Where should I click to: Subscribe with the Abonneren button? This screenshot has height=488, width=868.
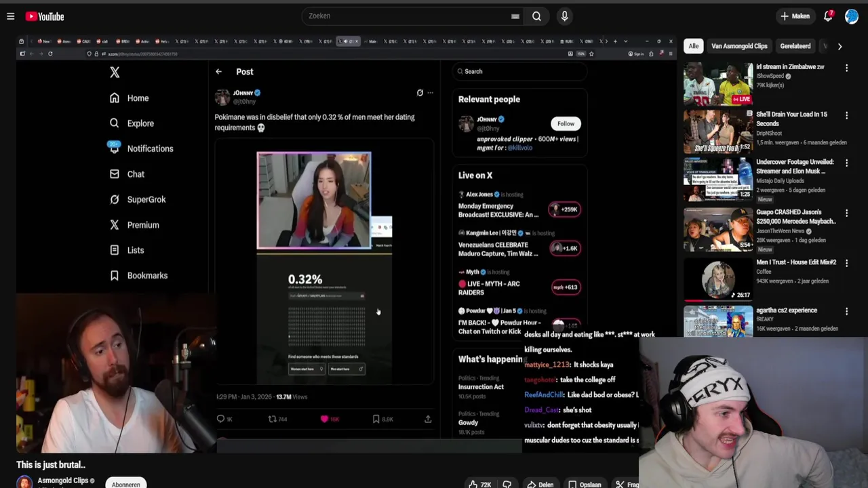(x=126, y=484)
